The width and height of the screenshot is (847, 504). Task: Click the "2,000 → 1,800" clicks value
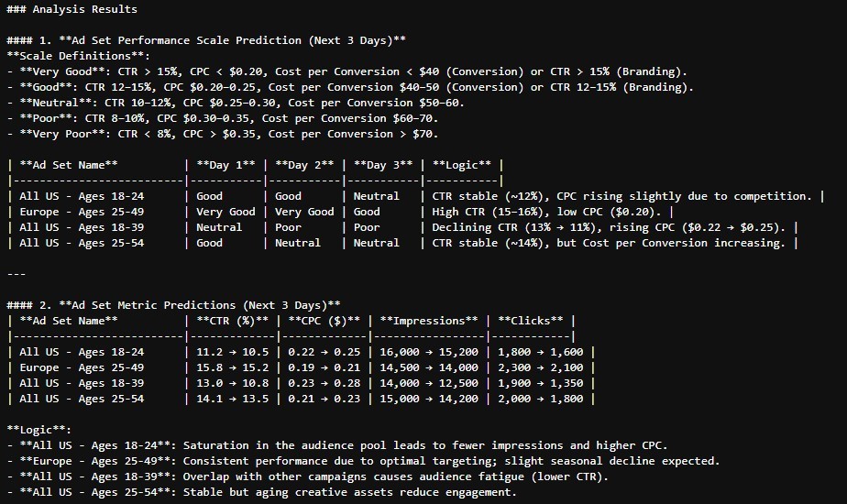coord(540,400)
